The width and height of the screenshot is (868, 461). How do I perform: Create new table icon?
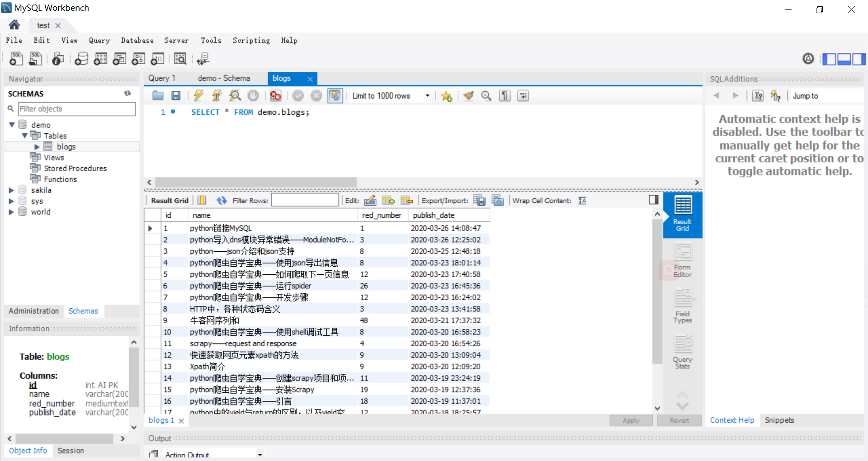click(x=100, y=59)
